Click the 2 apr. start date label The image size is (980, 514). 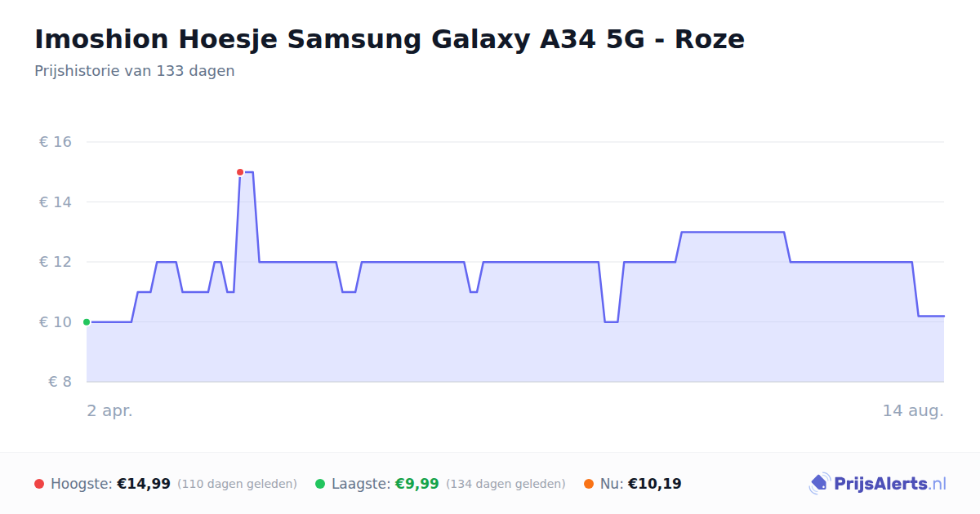110,410
